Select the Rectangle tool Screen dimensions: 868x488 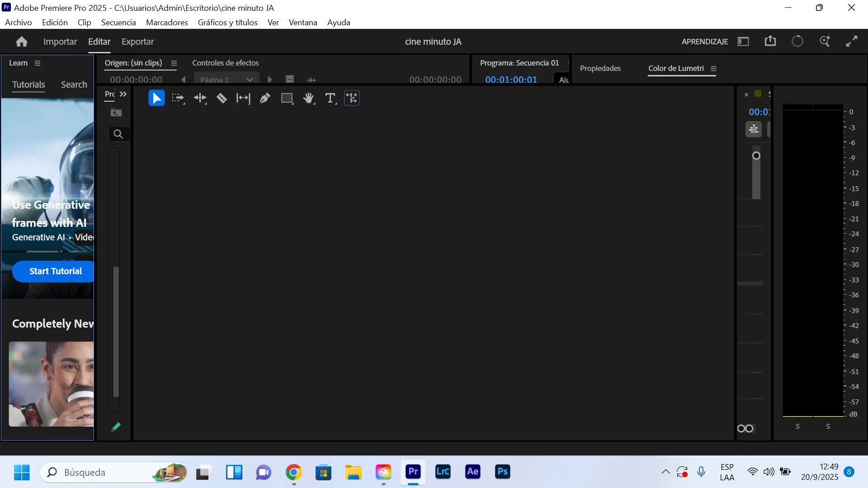287,98
